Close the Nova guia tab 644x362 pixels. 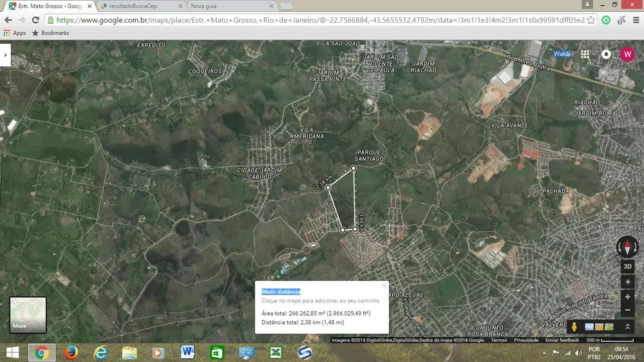(272, 6)
